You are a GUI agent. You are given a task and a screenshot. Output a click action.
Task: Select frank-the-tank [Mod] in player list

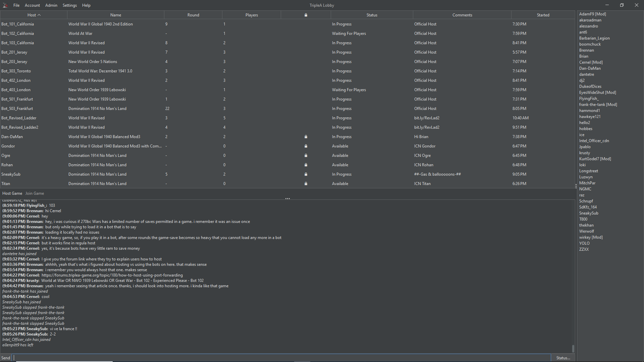[x=598, y=105]
